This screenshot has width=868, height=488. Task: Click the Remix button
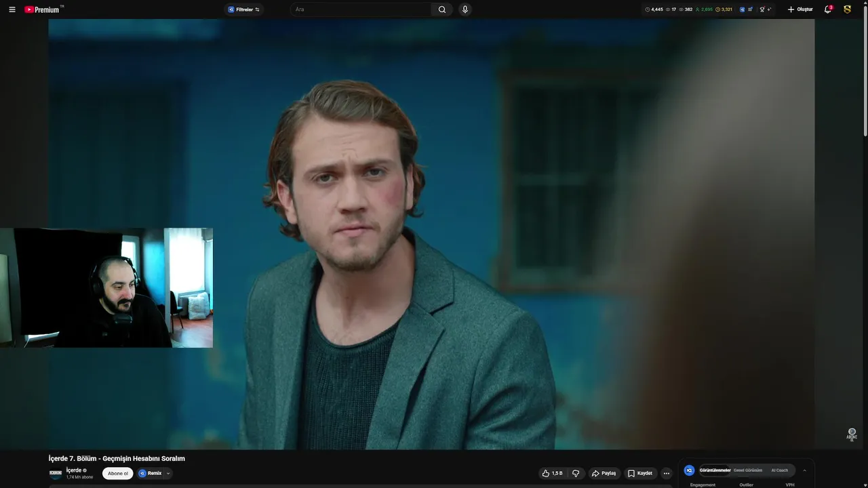pos(151,473)
